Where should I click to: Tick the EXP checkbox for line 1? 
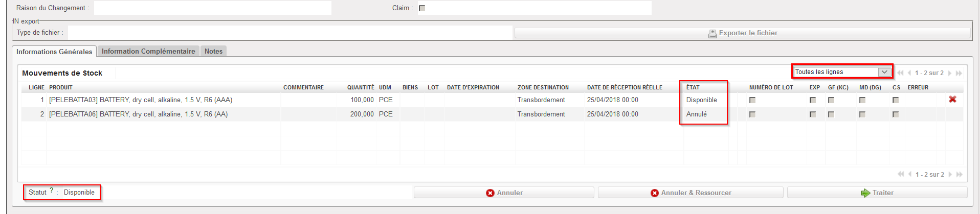[813, 100]
